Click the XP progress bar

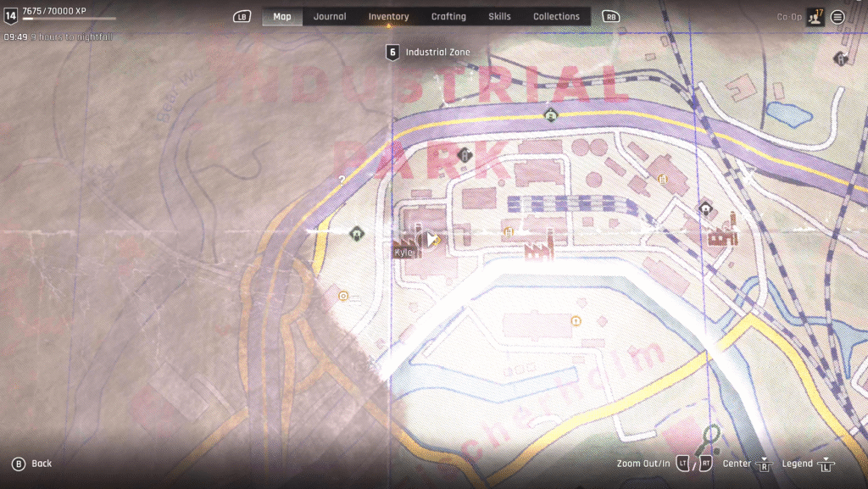(x=58, y=19)
